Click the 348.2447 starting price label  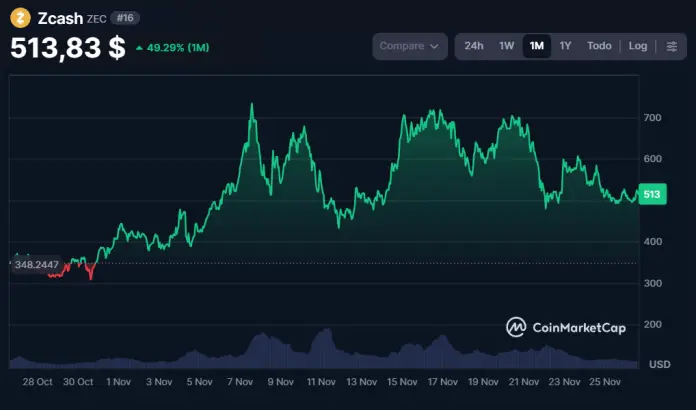pyautogui.click(x=36, y=265)
